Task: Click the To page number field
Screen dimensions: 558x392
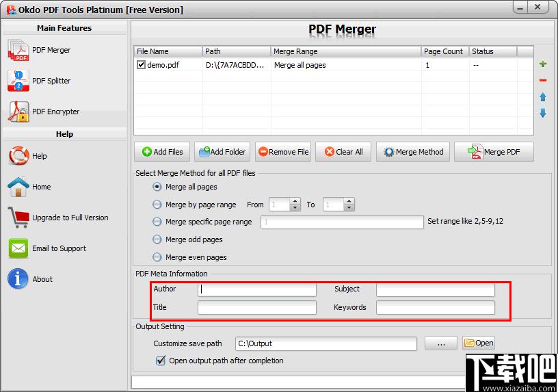Action: 334,205
